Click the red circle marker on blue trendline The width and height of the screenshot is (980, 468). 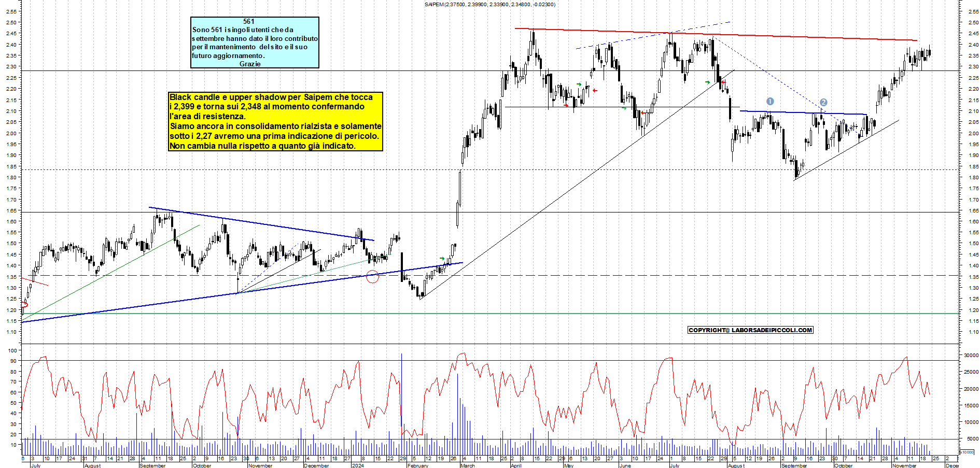coord(372,277)
